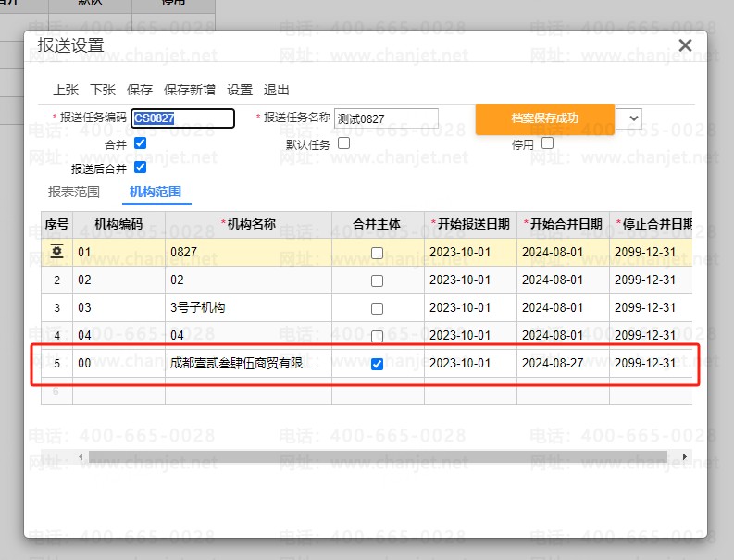
Task: Open the 设置 toolbar option
Action: 240,90
